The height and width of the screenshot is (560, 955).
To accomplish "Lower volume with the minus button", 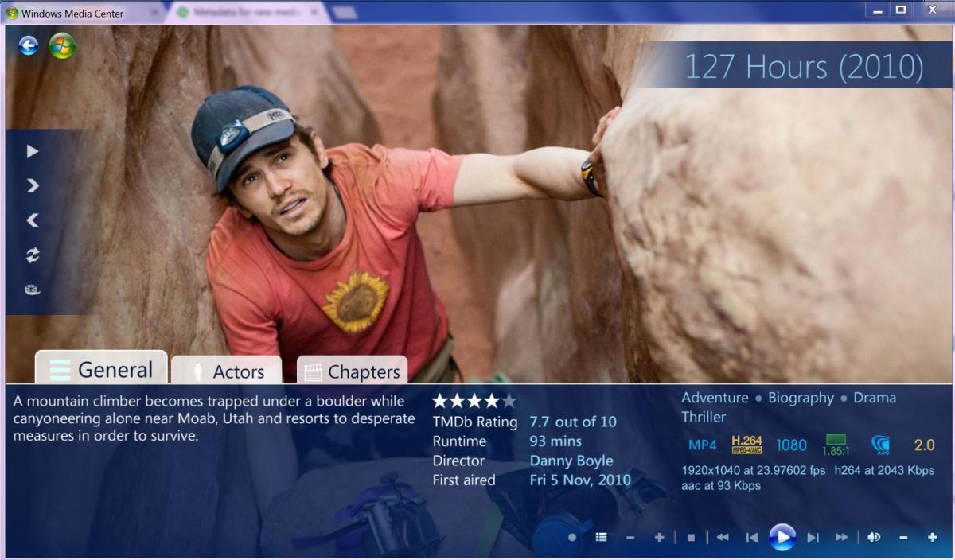I will click(x=903, y=538).
